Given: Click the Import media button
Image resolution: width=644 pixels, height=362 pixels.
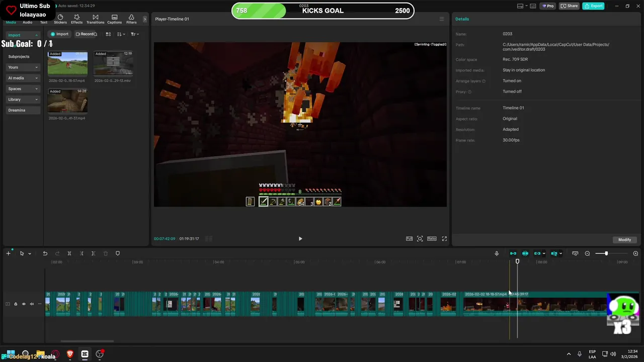Looking at the screenshot, I should pos(59,34).
